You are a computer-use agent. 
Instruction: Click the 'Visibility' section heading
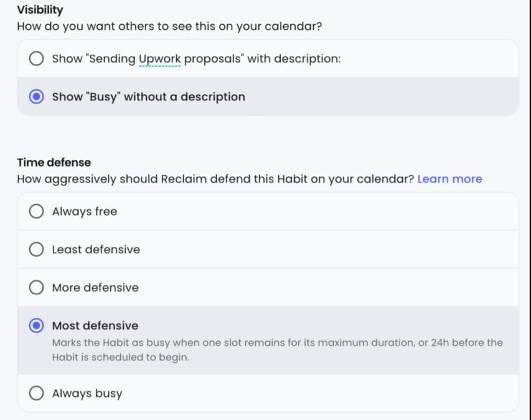click(40, 9)
